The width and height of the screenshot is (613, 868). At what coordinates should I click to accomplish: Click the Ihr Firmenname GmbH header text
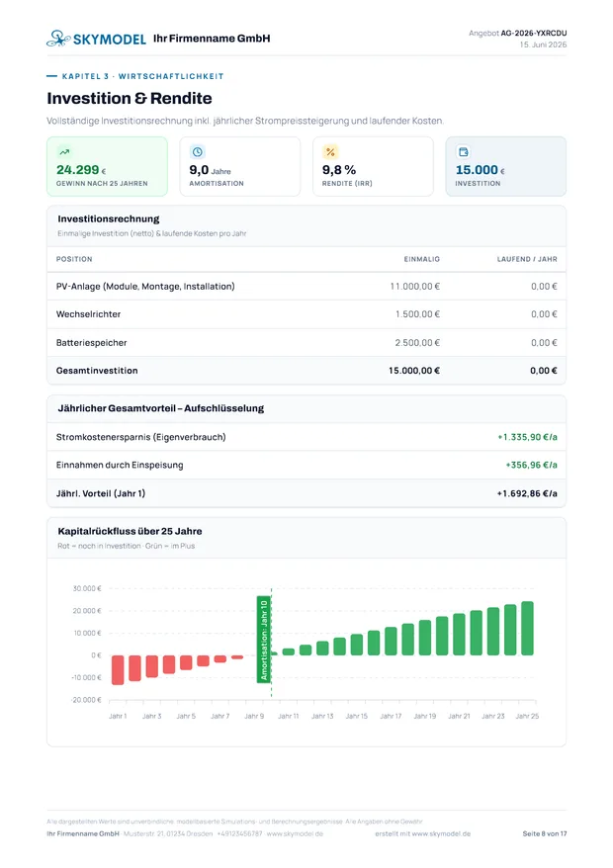tap(212, 39)
